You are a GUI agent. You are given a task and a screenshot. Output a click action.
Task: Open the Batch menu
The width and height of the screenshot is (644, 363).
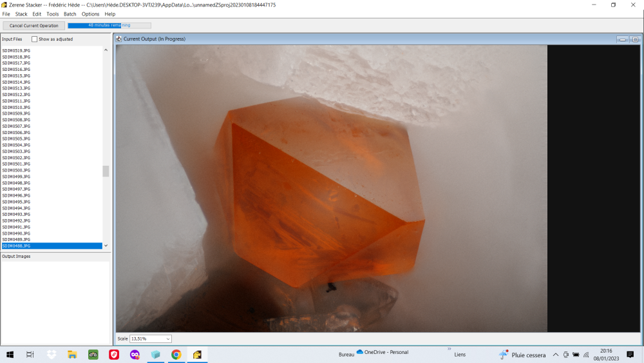70,14
